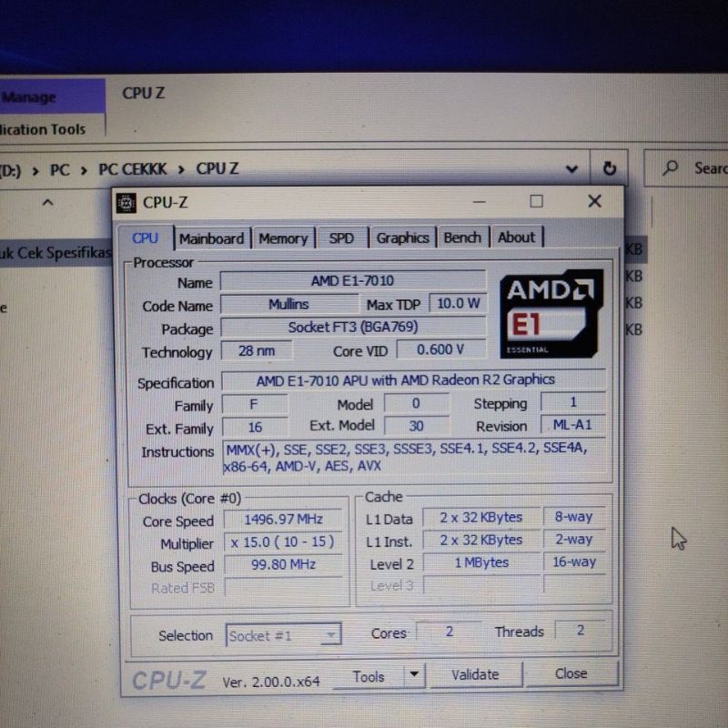Image resolution: width=728 pixels, height=728 pixels.
Task: Click PC CEKKK in the breadcrumb
Action: (132, 169)
